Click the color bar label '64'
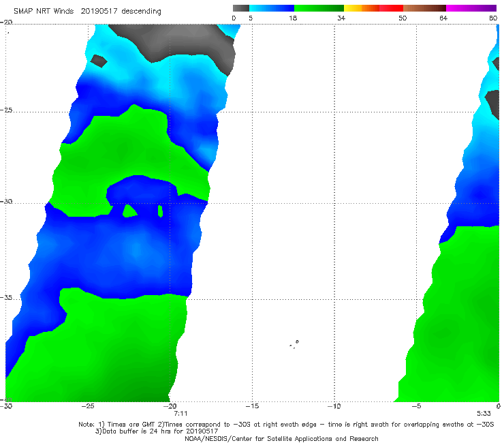The height and width of the screenshot is (443, 504). click(443, 18)
